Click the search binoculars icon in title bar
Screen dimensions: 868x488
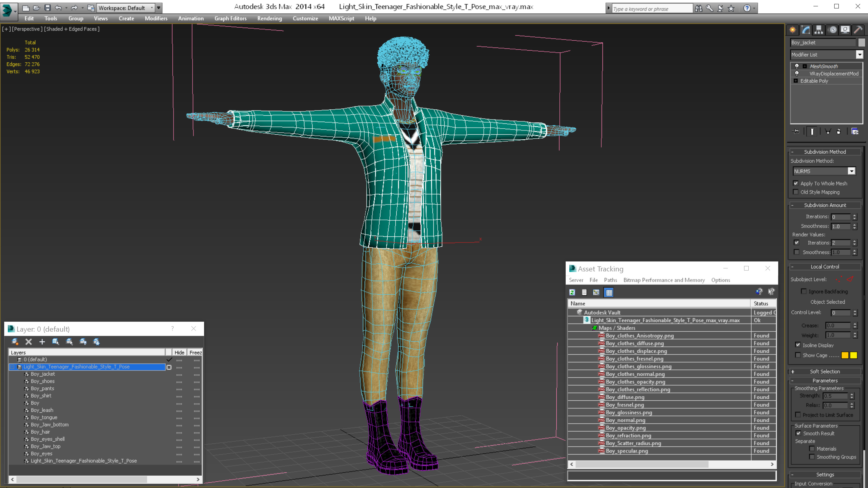tap(699, 8)
